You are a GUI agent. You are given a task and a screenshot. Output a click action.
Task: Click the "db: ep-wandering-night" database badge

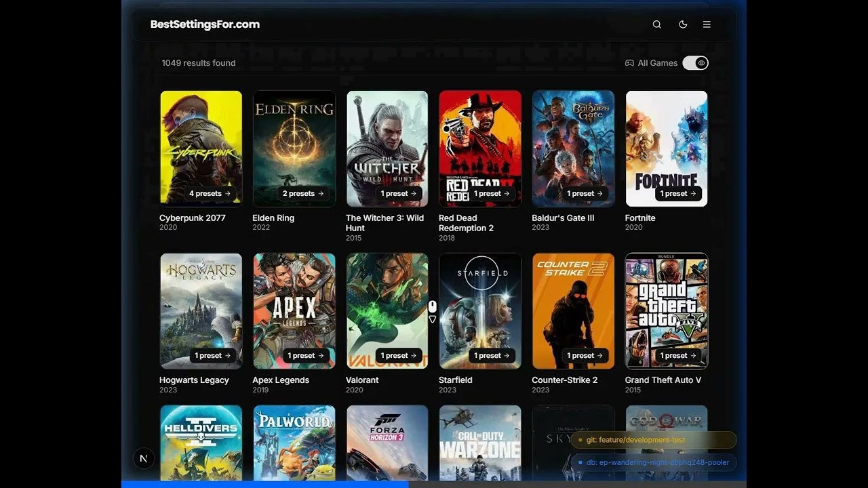(x=653, y=462)
